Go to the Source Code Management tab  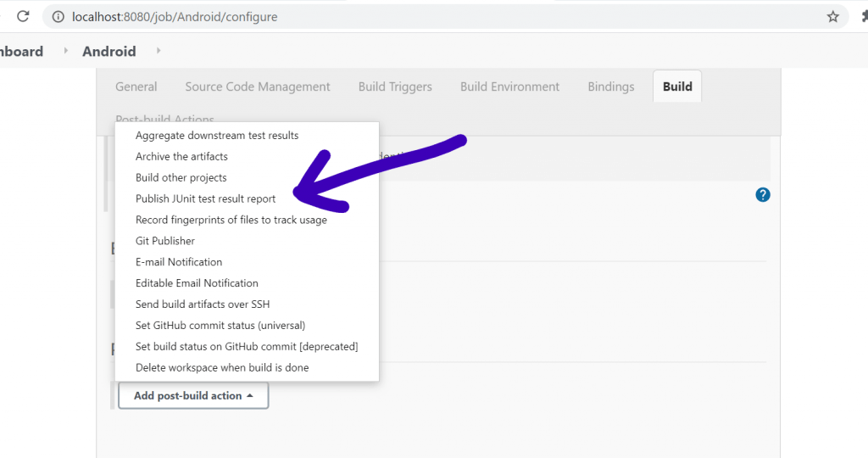258,87
